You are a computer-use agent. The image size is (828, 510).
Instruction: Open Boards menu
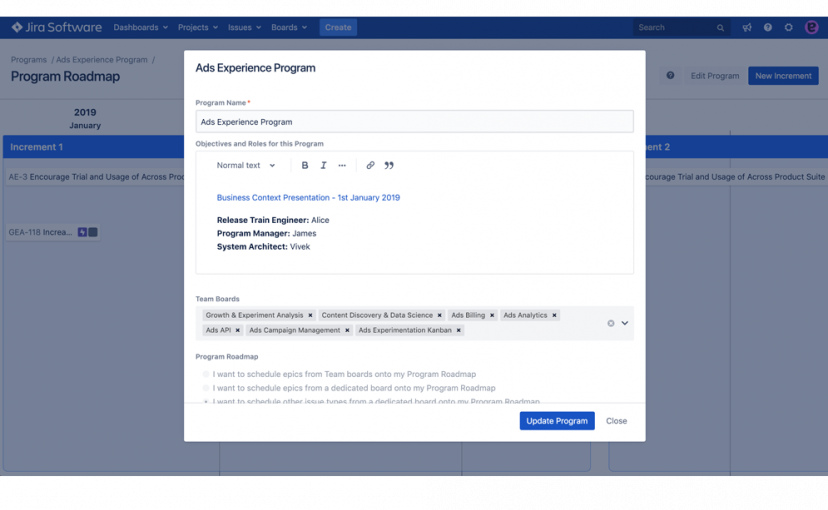tap(289, 27)
